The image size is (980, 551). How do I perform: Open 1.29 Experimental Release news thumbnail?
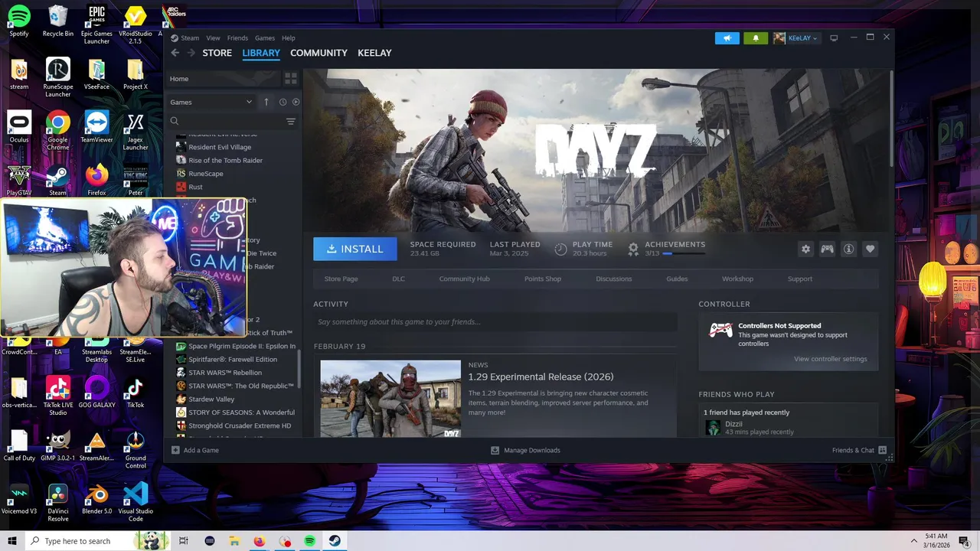[390, 399]
